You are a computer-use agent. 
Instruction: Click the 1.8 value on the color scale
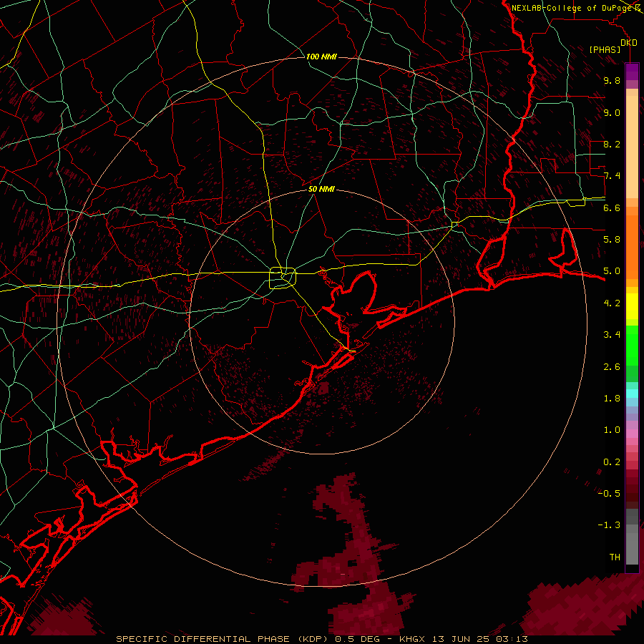pyautogui.click(x=612, y=399)
